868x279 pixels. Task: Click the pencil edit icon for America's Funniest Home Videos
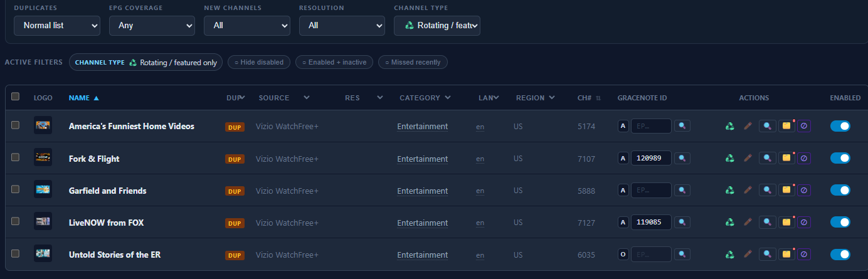pyautogui.click(x=748, y=126)
